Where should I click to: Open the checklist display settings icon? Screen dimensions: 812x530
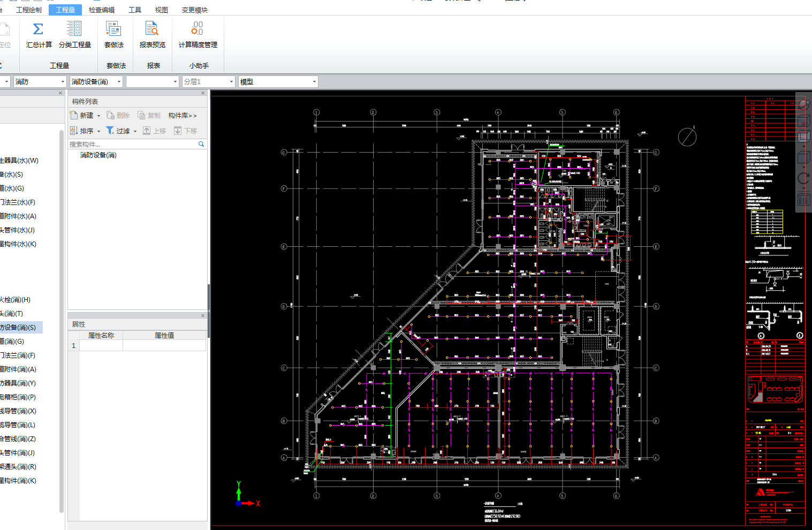[804, 200]
